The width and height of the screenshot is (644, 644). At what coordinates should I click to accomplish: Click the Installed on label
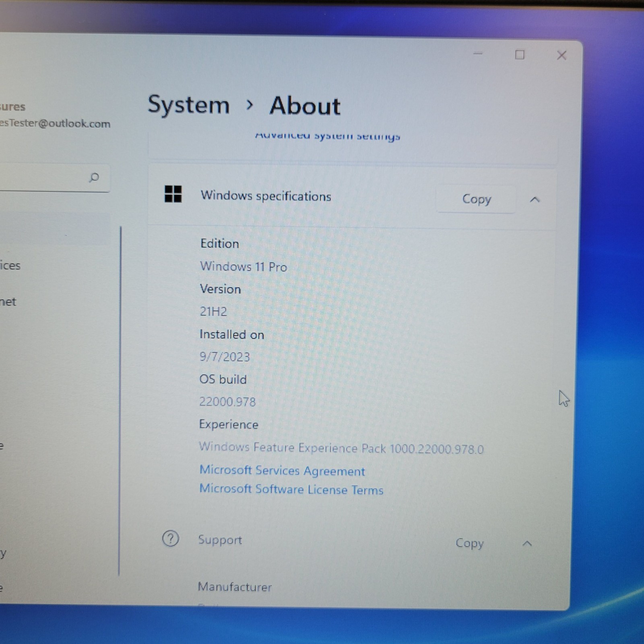(x=232, y=334)
